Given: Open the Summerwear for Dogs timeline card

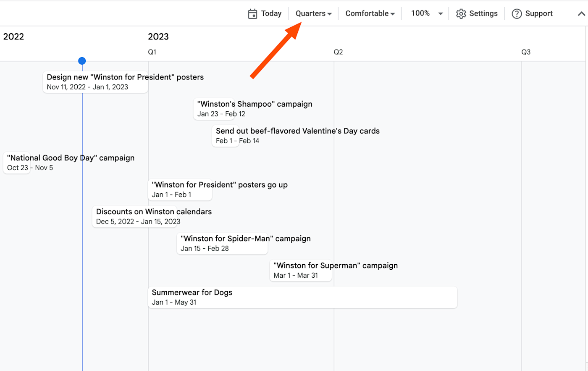Looking at the screenshot, I should 302,297.
